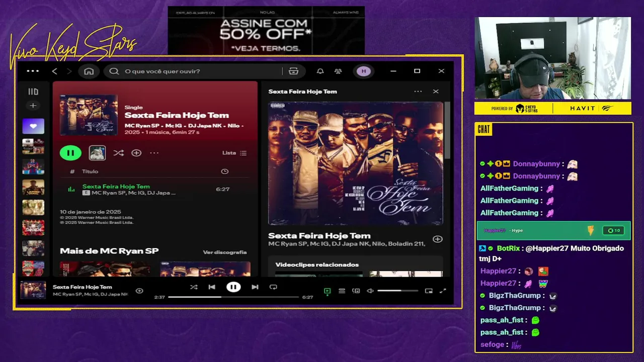Toggle shuffle in the player bar
Viewport: 644px width, 362px height.
pyautogui.click(x=194, y=287)
